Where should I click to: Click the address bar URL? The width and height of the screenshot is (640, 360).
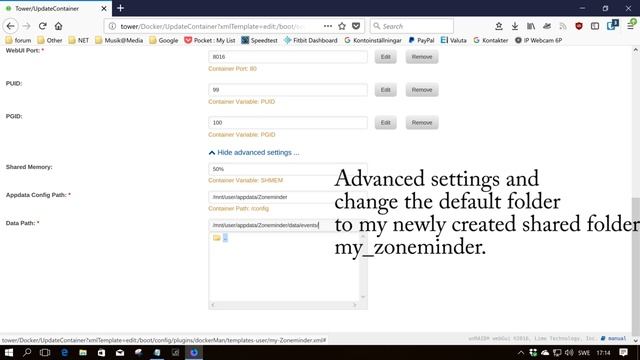click(x=212, y=26)
